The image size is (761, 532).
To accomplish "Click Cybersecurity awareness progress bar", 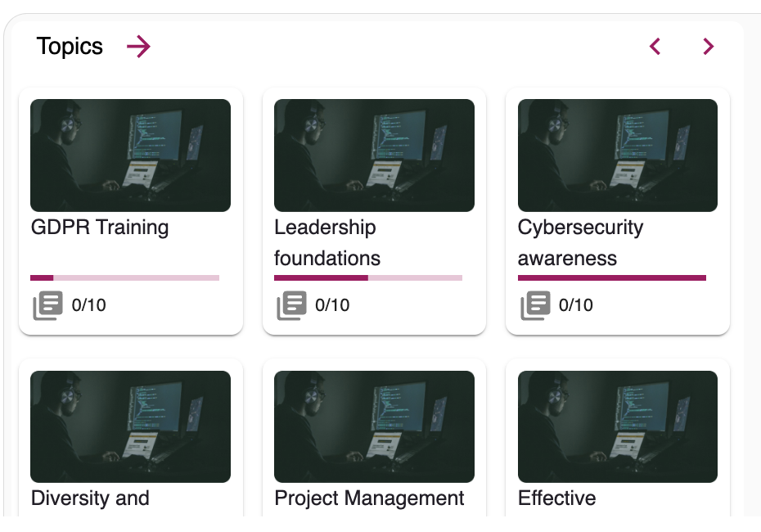I will 611,277.
